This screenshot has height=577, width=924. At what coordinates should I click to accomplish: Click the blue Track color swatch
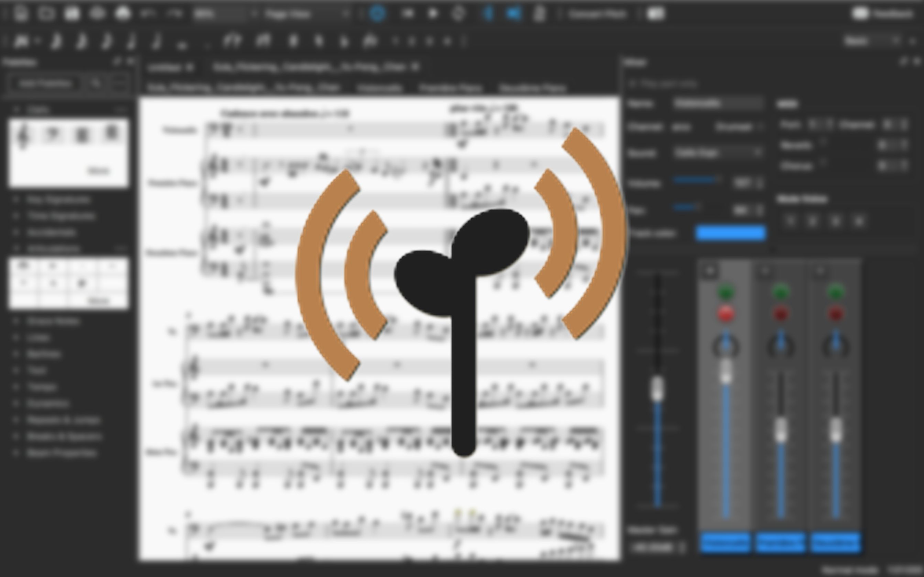point(730,233)
